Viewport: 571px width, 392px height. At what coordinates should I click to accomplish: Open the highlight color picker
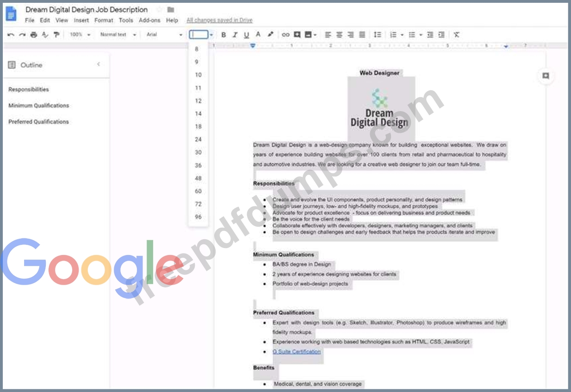270,35
